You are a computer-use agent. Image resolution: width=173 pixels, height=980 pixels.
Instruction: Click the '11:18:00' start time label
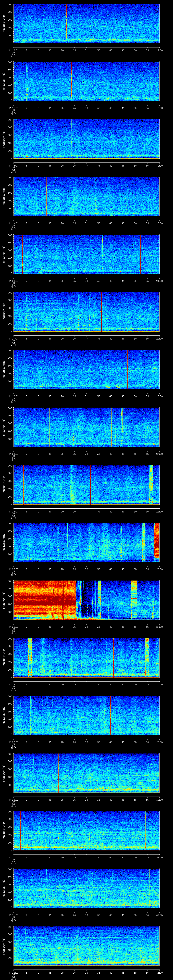click(14, 166)
